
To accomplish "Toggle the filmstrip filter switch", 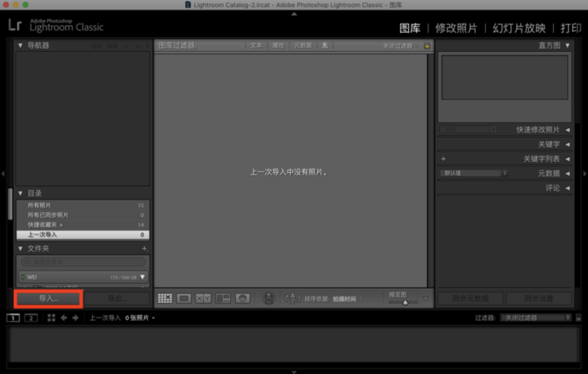I will tap(578, 318).
